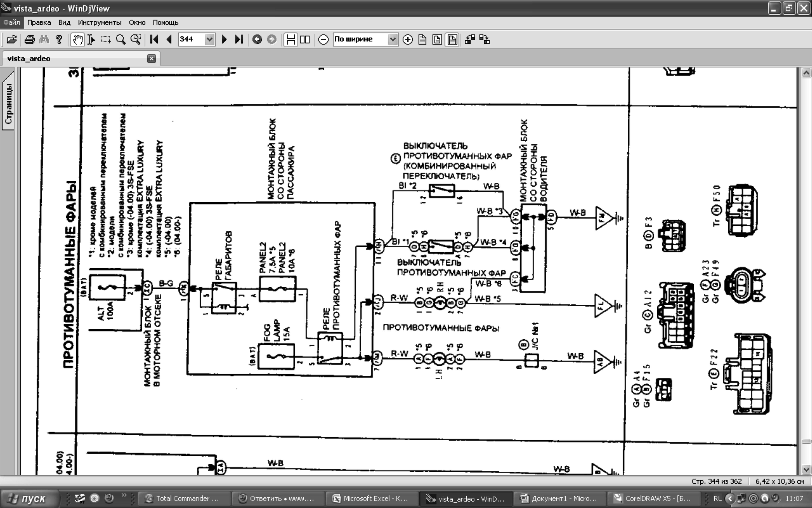This screenshot has width=812, height=508.
Task: Navigate back to previous view
Action: point(257,40)
